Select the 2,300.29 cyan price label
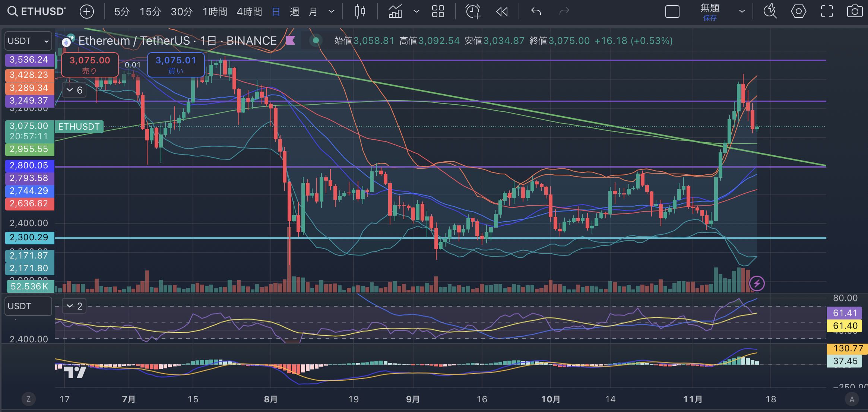This screenshot has width=868, height=412. 29,238
